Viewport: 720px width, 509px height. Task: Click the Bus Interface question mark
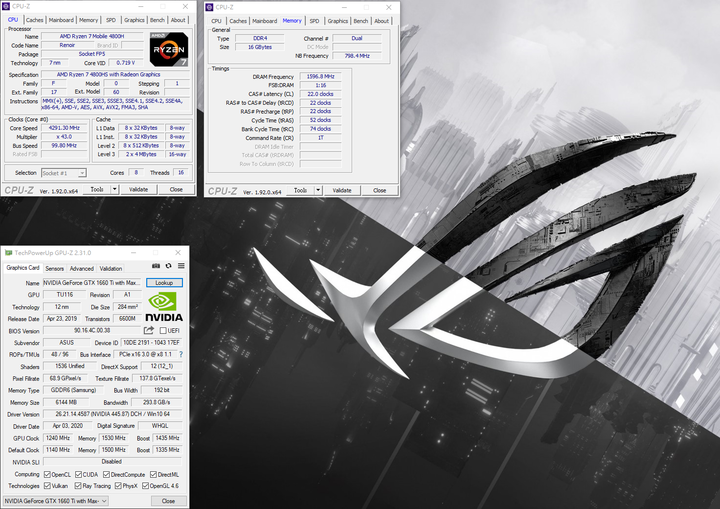pyautogui.click(x=181, y=354)
